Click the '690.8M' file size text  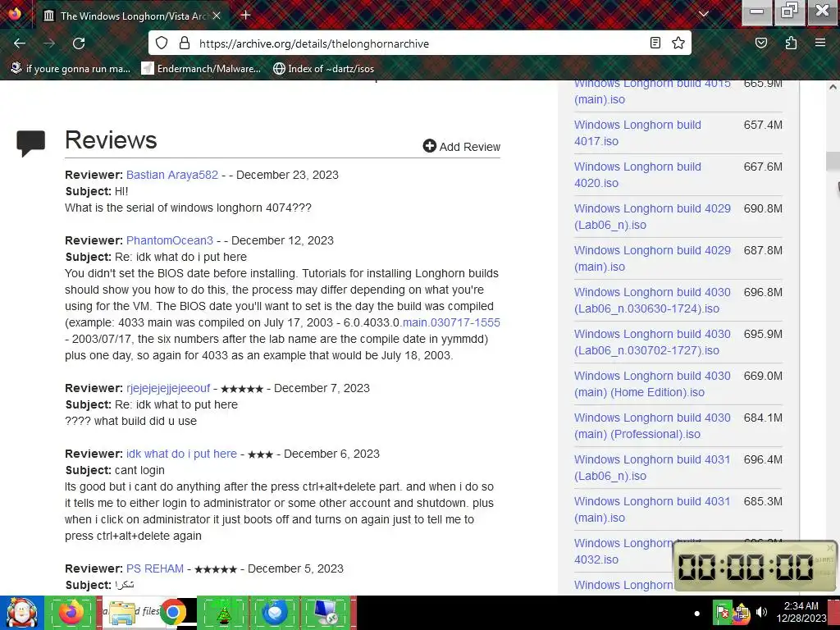click(763, 208)
